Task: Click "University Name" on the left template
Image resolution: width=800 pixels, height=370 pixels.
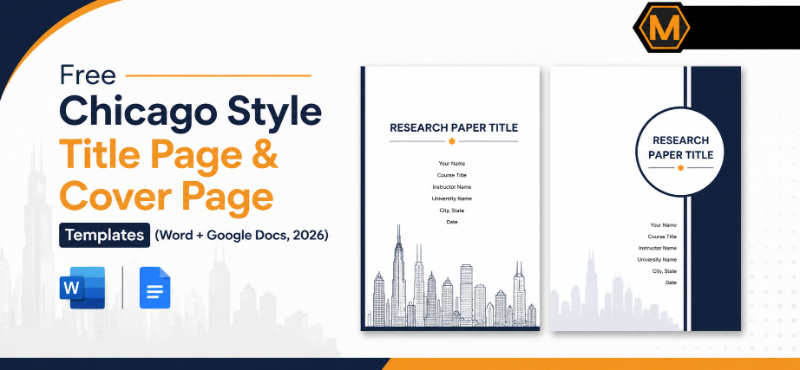Action: 452,199
